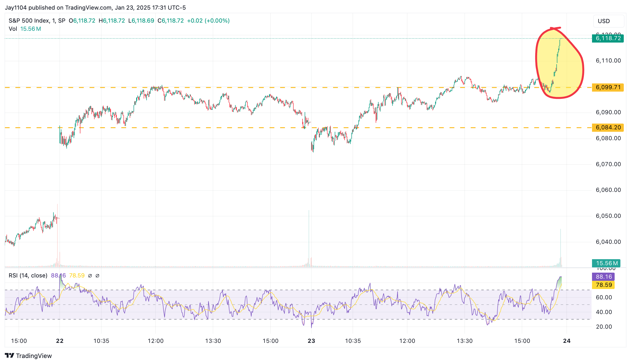Click the 15.56 M volume axis label

click(606, 263)
